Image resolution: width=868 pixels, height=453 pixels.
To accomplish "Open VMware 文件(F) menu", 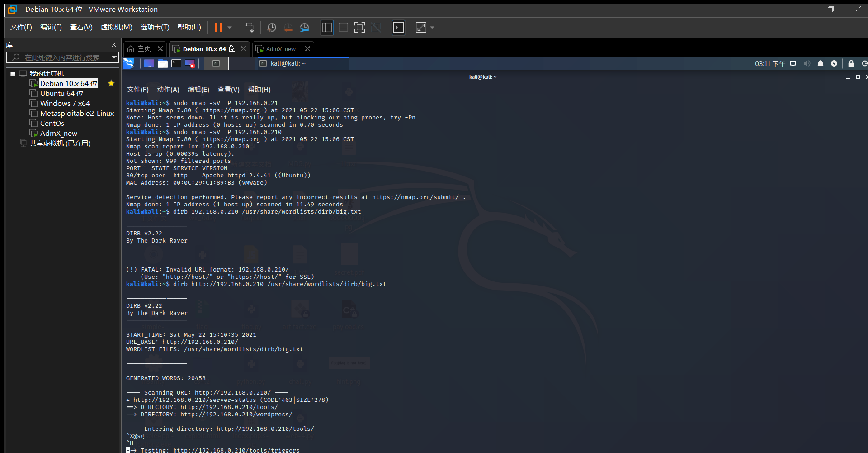I will coord(21,27).
